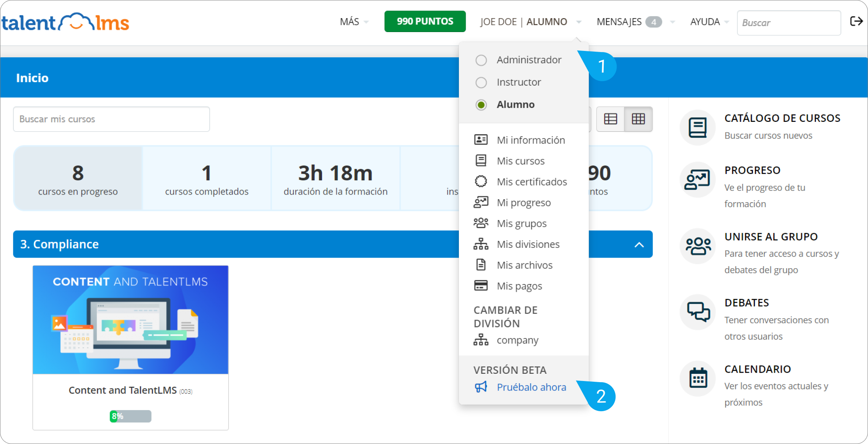Click the top Buscar search field
Screen dimensions: 868x444
coord(789,23)
